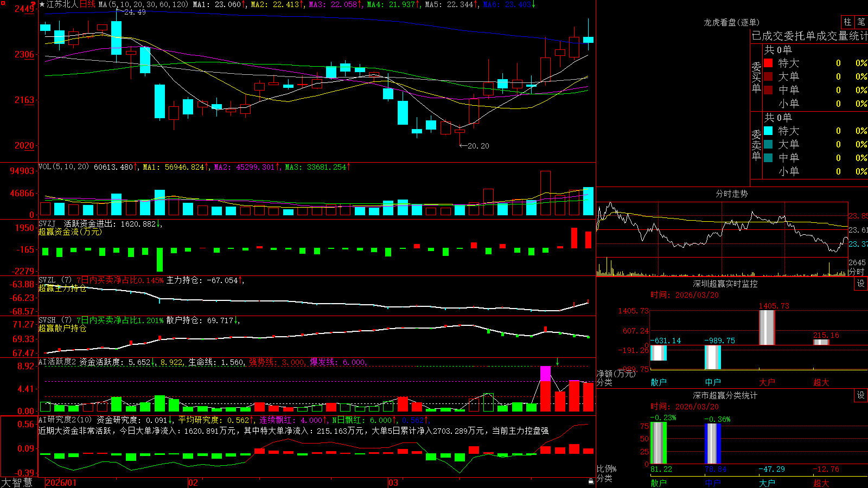Click the -989.75 中户 bar in the monitoring chart
Image resolution: width=868 pixels, height=488 pixels.
click(x=713, y=357)
